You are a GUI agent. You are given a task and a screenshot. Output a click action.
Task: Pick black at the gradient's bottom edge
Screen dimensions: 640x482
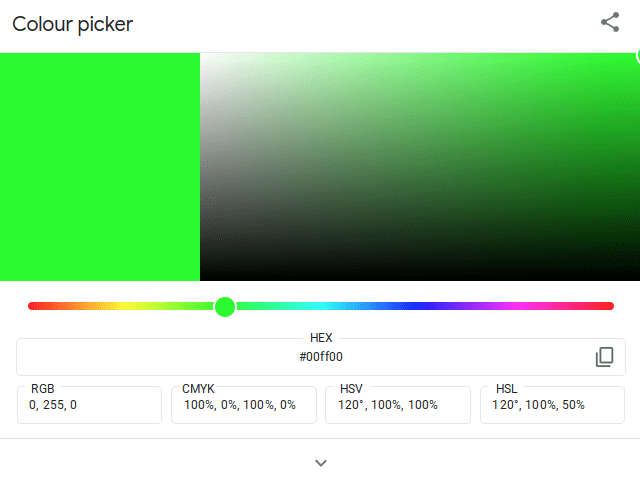coord(420,278)
